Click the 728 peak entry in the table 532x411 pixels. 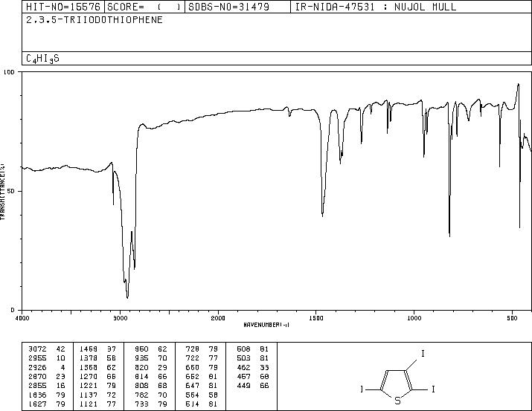click(193, 349)
